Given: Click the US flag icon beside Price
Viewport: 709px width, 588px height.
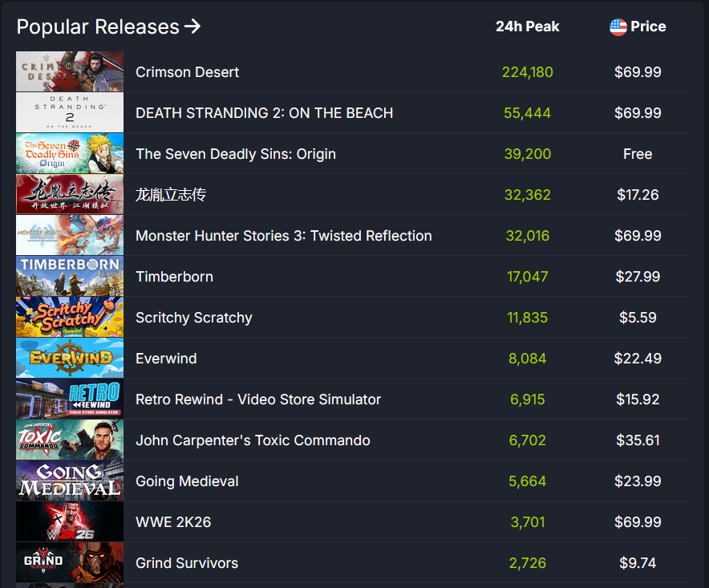Looking at the screenshot, I should [618, 26].
